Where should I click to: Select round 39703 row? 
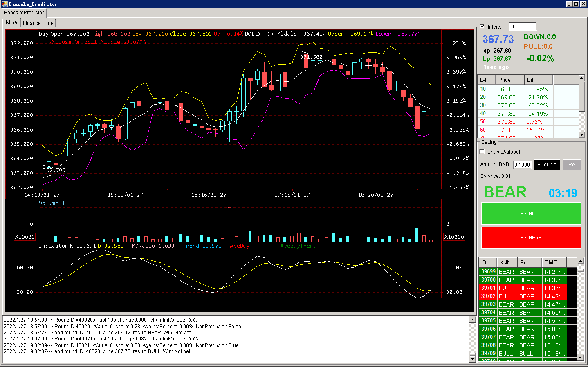[x=528, y=304]
